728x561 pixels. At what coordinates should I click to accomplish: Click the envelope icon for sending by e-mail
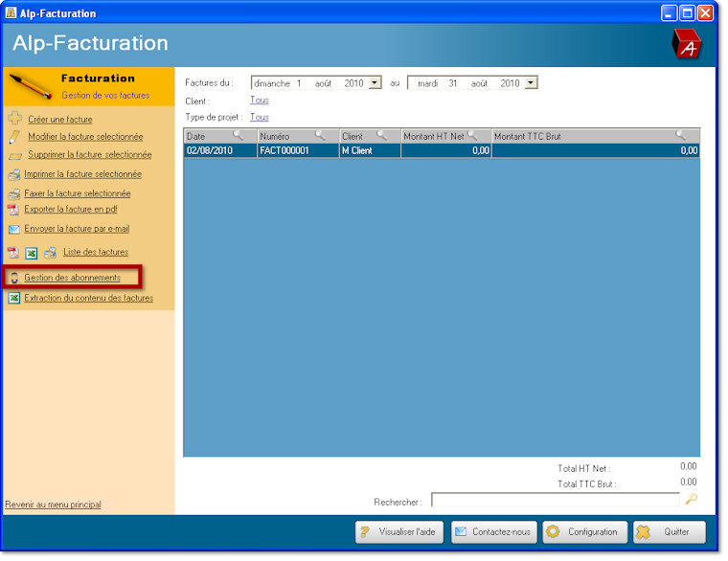pyautogui.click(x=13, y=230)
